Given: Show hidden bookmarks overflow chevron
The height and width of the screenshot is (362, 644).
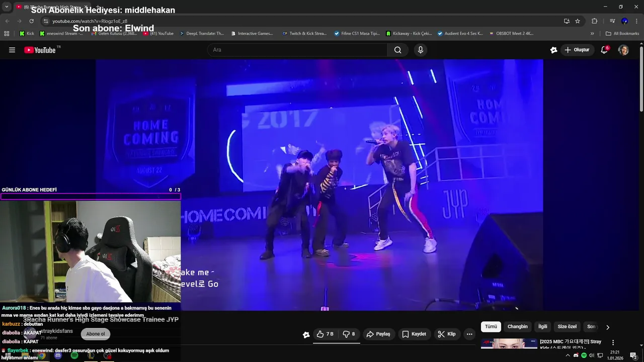Looking at the screenshot, I should coord(592,34).
